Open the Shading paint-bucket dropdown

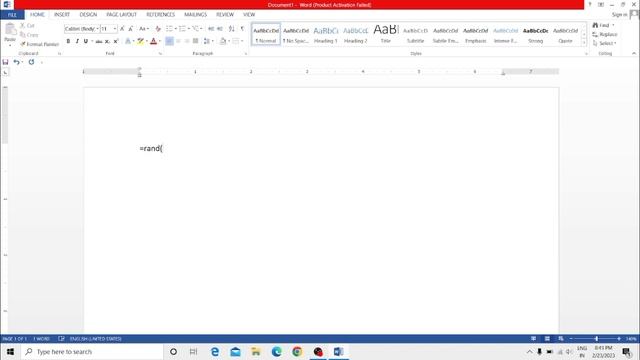click(x=229, y=41)
